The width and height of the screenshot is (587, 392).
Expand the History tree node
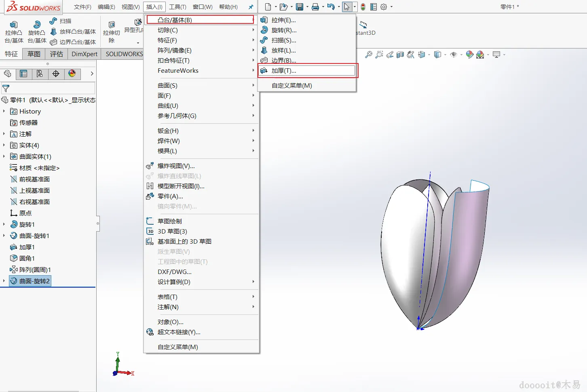(x=4, y=111)
